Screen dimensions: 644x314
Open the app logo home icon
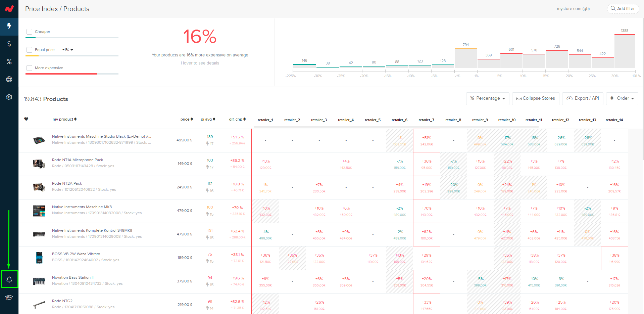click(x=9, y=9)
